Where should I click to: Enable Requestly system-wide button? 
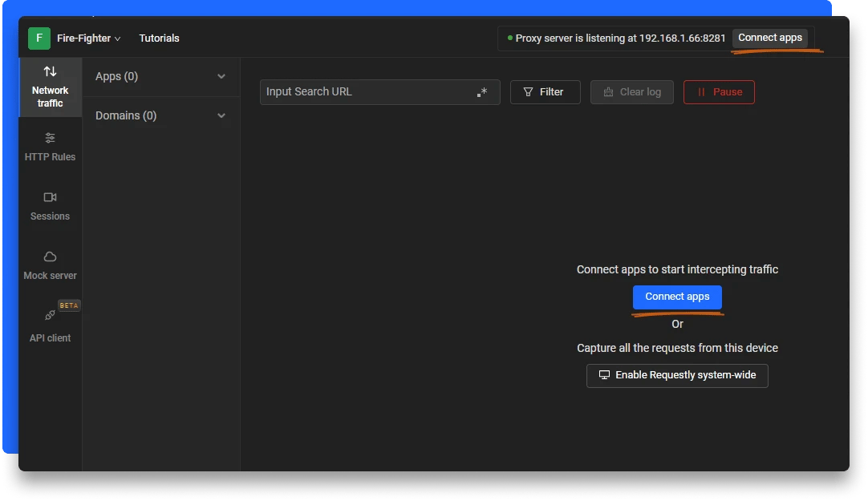point(677,375)
